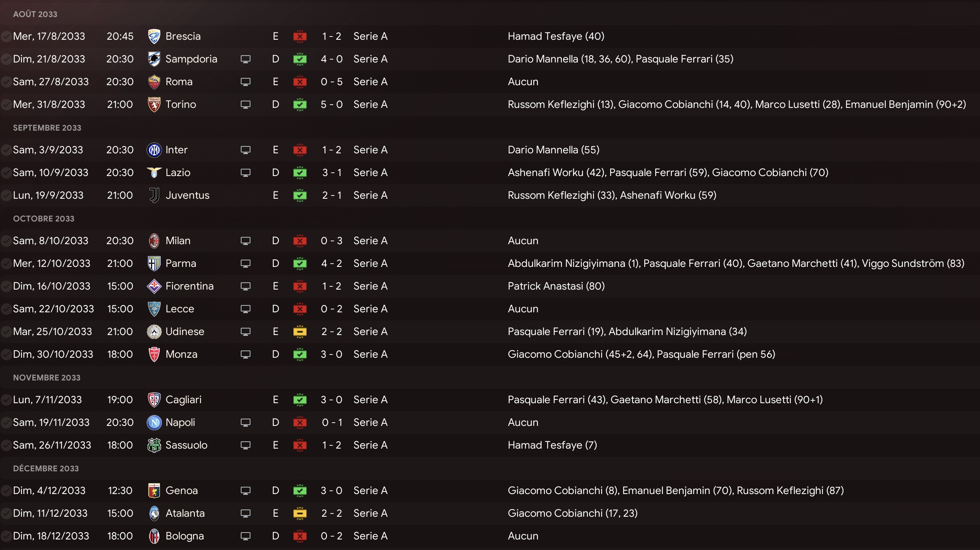The width and height of the screenshot is (980, 550).
Task: Click the yellow draw icon for Atalanta match
Action: pos(300,513)
